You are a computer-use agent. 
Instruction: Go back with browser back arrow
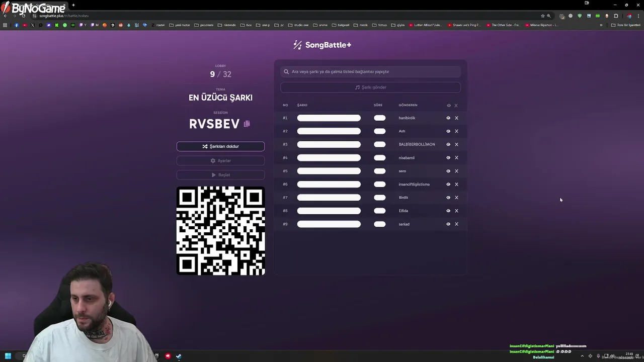coord(6,16)
